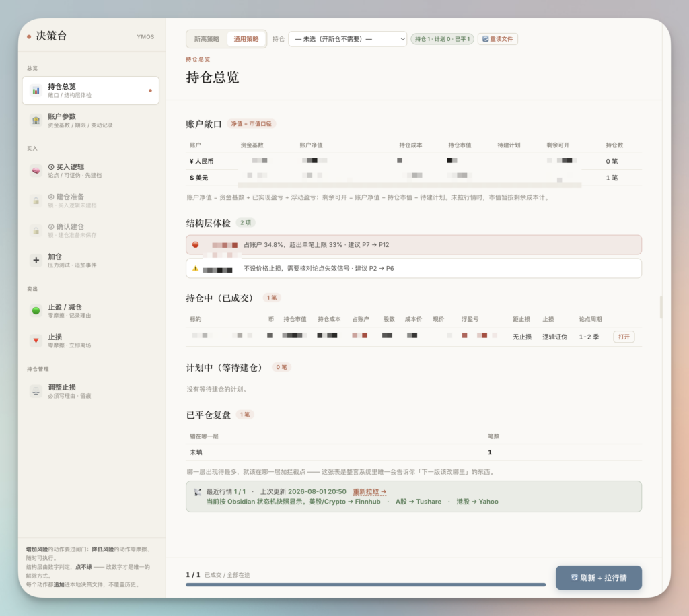Click the 逻辑证伪 stop-loss cell
Viewport: 689px width, 616px height.
pos(554,337)
